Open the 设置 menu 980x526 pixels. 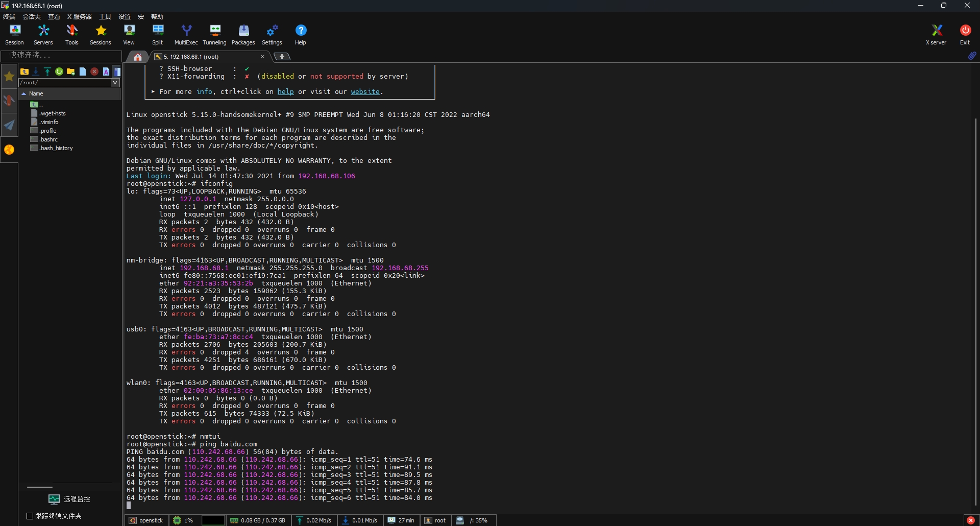[x=125, y=17]
